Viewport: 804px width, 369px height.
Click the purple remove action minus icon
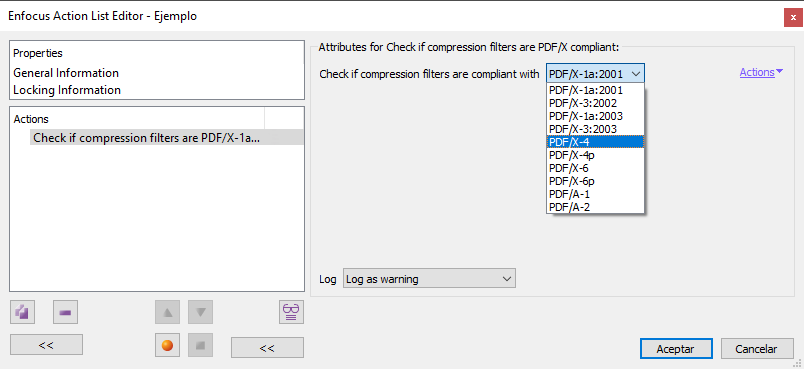point(66,312)
